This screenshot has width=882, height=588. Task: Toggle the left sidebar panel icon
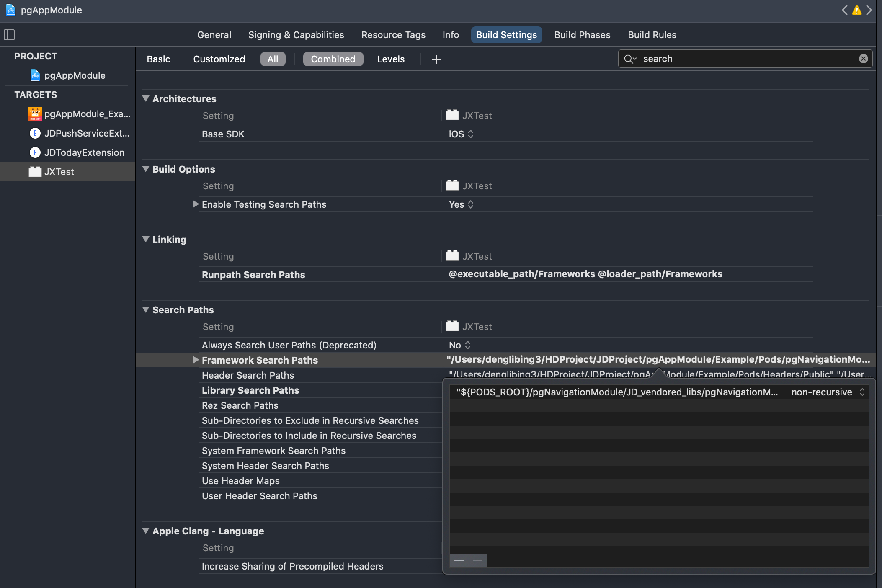pyautogui.click(x=9, y=35)
